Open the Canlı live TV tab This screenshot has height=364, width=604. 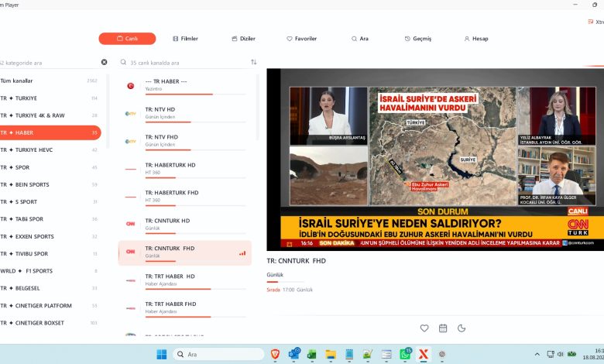tap(127, 39)
